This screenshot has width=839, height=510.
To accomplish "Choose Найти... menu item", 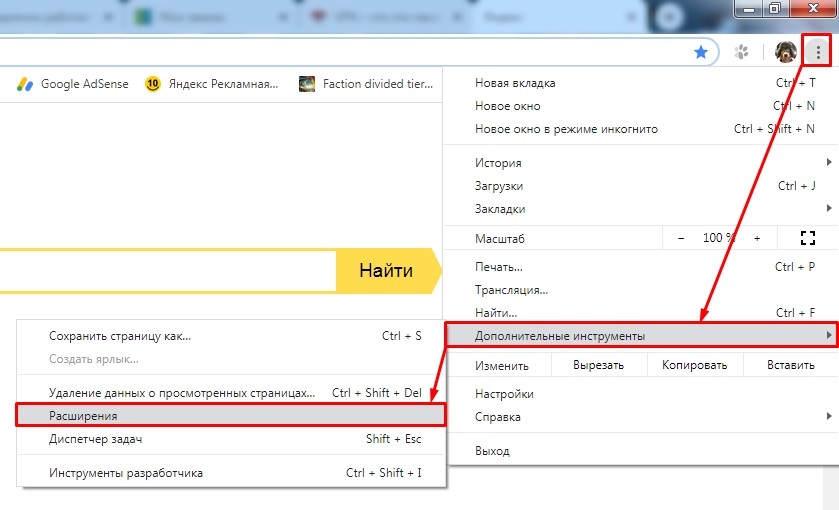I will click(642, 313).
